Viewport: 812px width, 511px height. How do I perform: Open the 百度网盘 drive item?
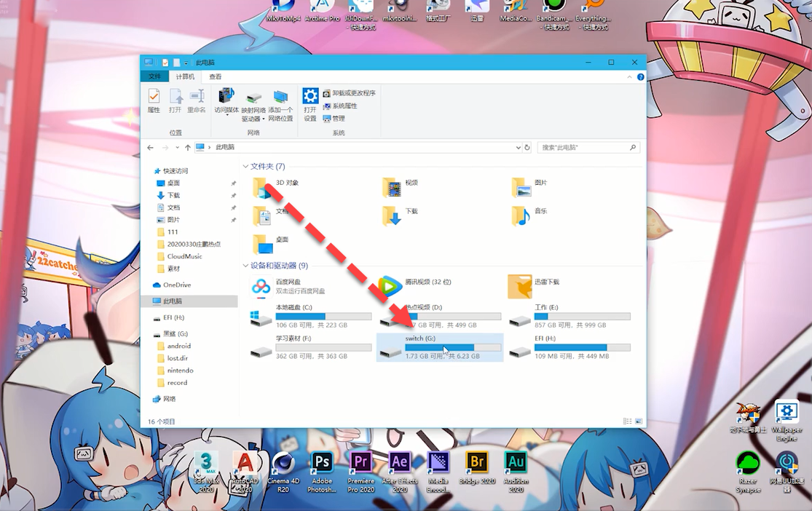[288, 286]
